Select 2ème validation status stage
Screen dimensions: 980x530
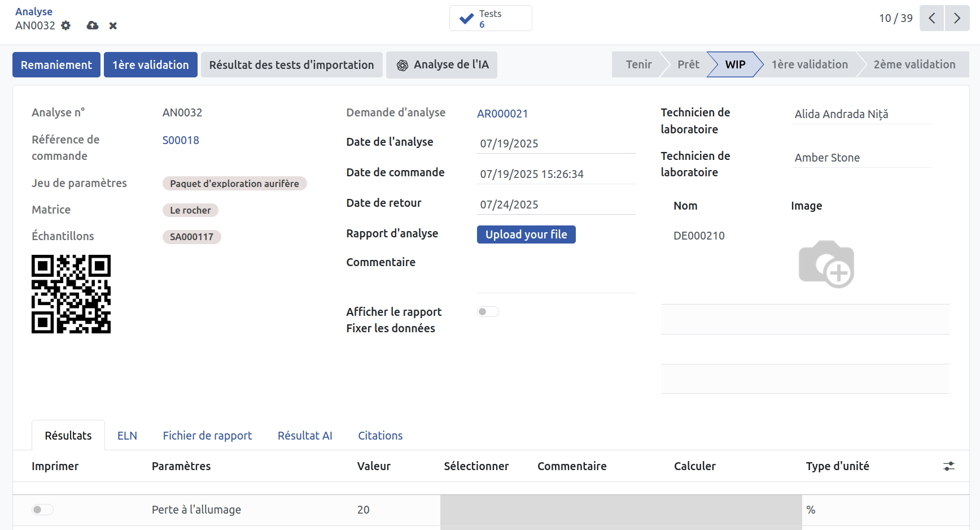tap(915, 64)
